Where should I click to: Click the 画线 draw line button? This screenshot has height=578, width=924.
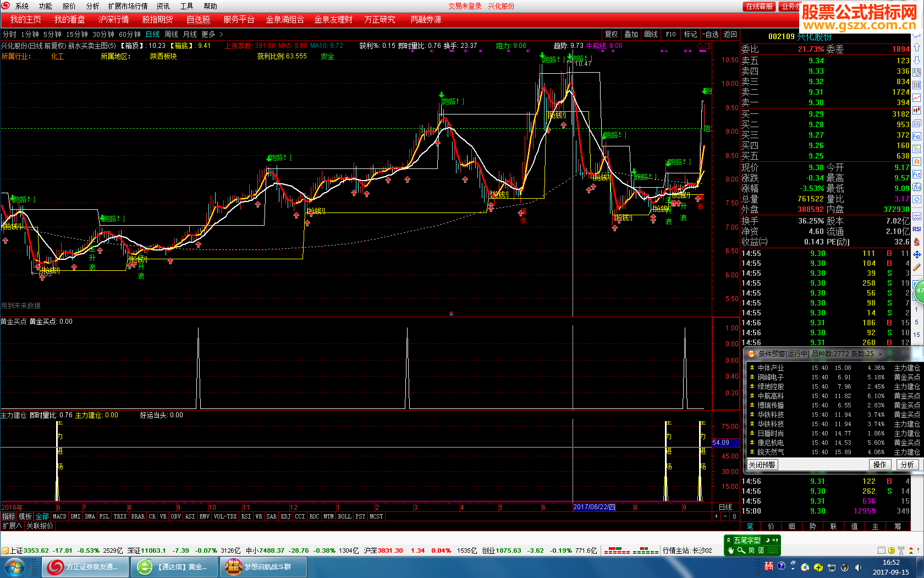click(x=651, y=34)
